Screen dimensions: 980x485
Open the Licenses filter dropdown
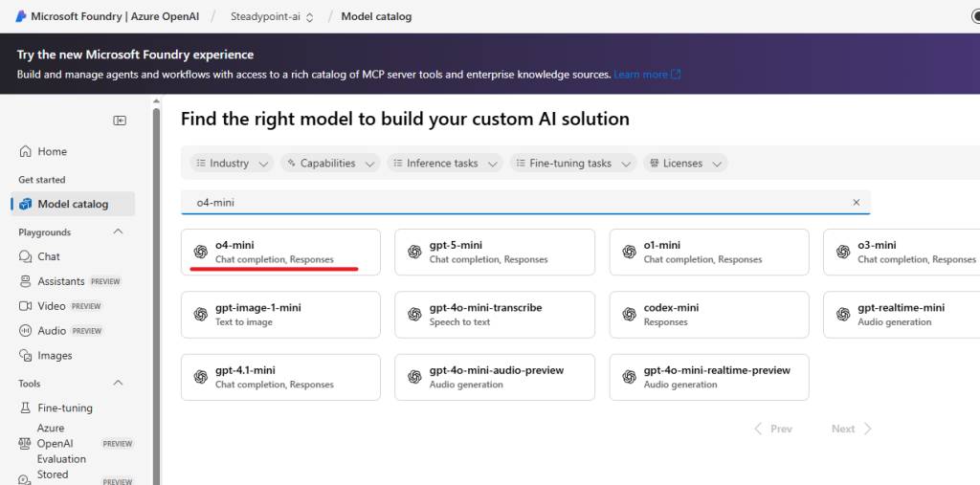pyautogui.click(x=684, y=164)
